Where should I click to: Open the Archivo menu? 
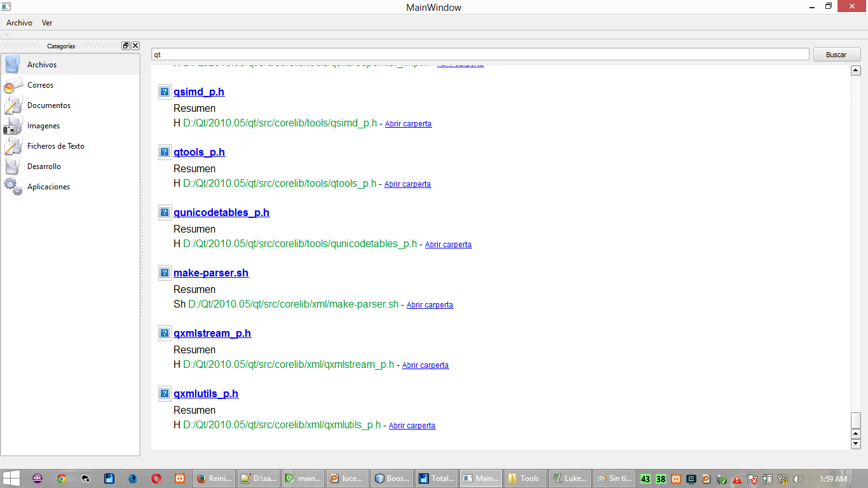pos(19,23)
